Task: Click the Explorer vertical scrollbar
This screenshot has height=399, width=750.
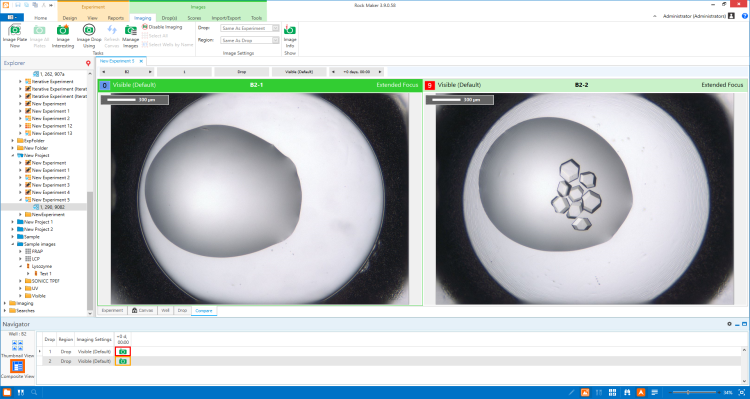Action: 90,251
